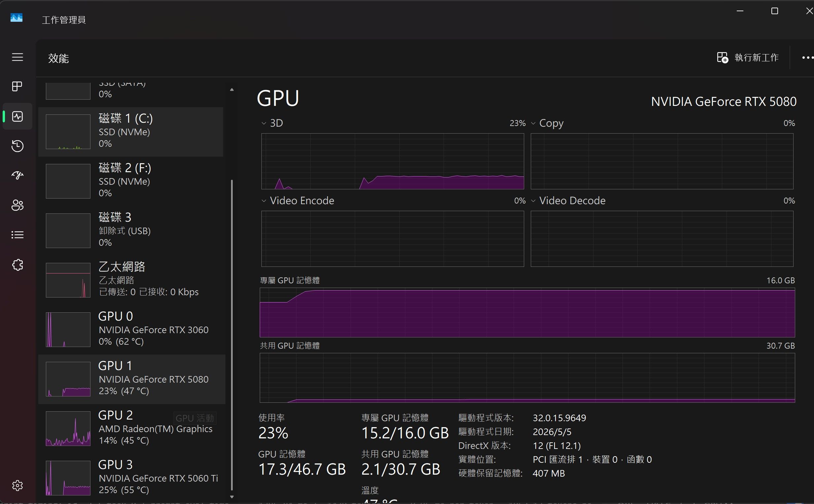The image size is (814, 504).
Task: Select GPU 2 AMD Radeon Graphics entry
Action: [131, 428]
